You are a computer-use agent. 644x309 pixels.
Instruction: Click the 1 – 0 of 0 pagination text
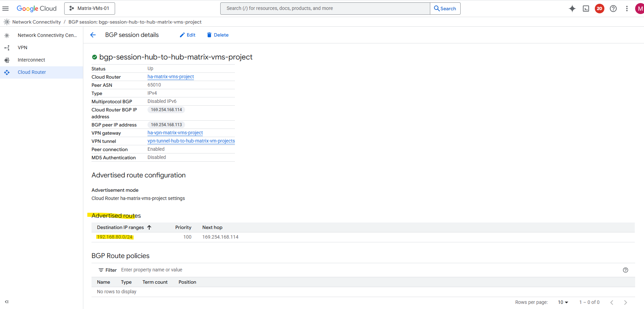(589, 302)
